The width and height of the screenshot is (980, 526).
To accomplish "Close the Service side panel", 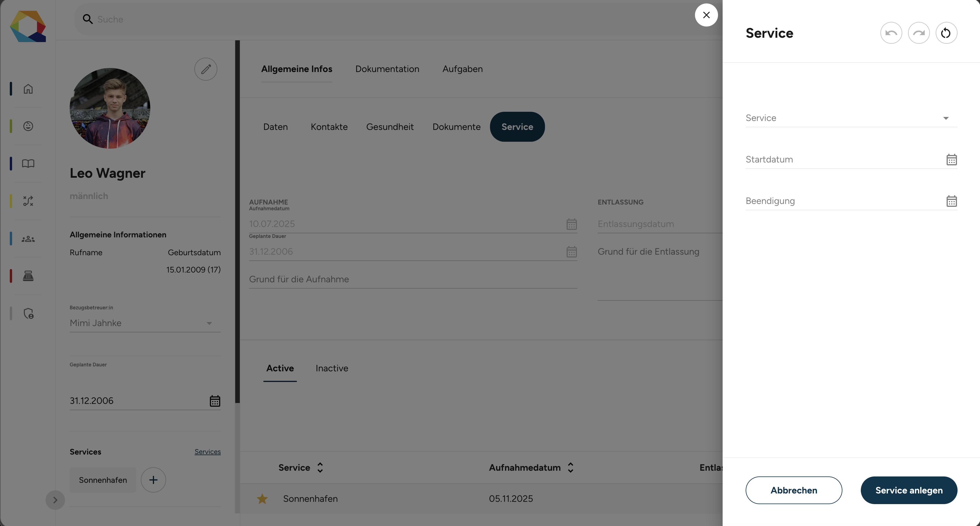I will (x=706, y=15).
